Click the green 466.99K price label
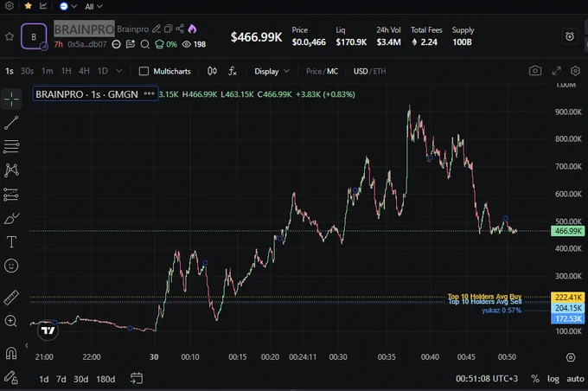This screenshot has width=588, height=391. click(568, 231)
